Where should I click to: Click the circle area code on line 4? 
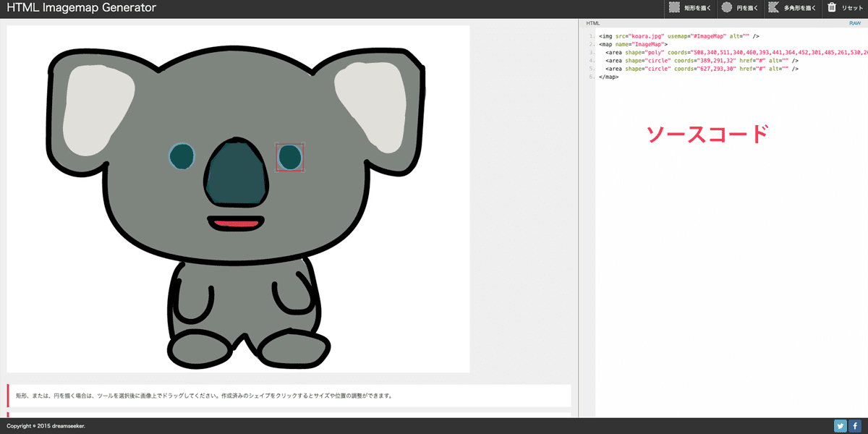tap(702, 61)
